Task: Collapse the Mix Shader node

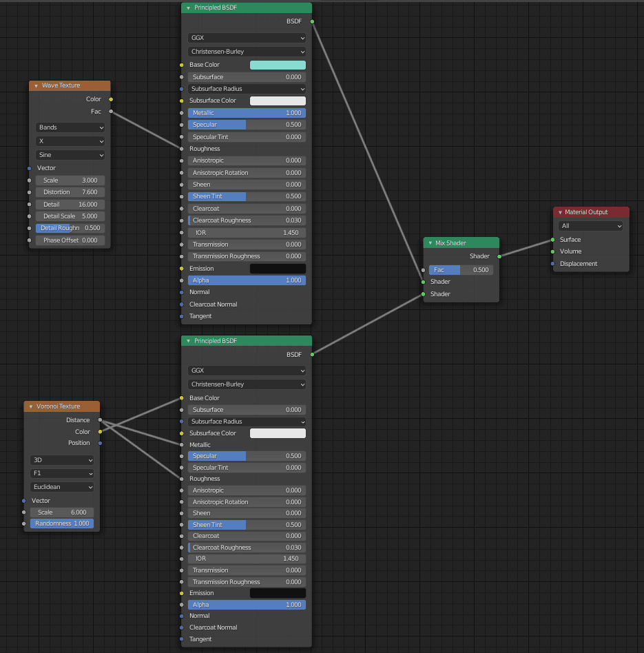Action: [430, 242]
